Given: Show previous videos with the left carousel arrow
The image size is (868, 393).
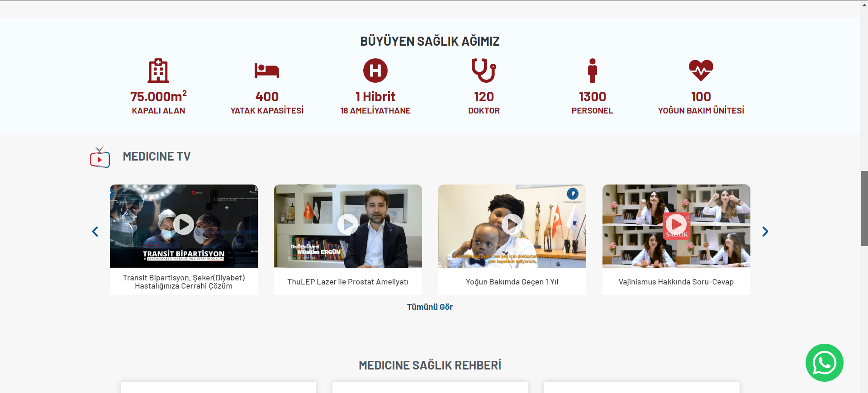Looking at the screenshot, I should [x=95, y=232].
